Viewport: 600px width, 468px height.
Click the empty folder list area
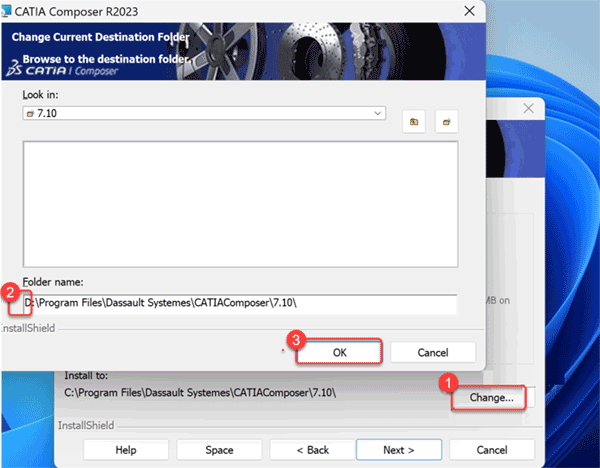[240, 204]
